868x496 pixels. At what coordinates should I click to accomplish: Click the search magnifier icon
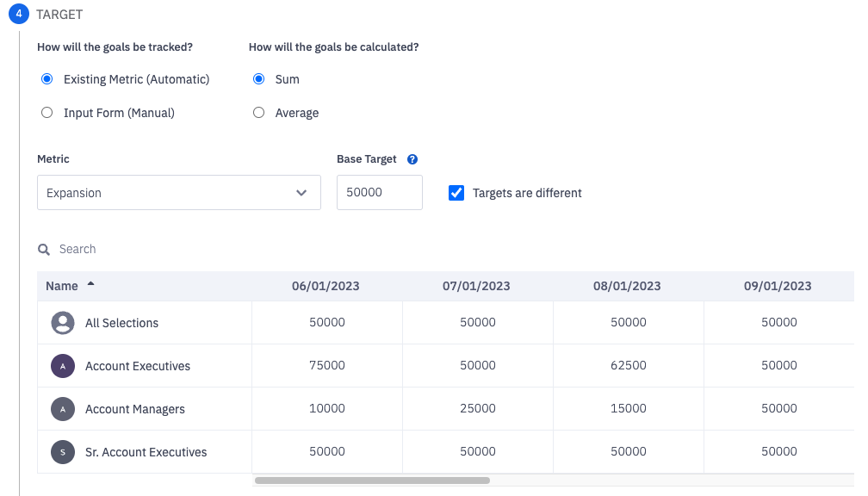coord(44,250)
